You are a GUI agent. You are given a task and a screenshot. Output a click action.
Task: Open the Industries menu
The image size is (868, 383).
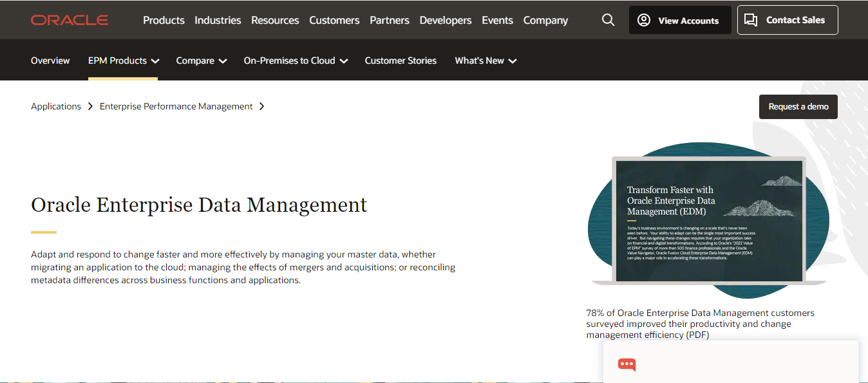pos(218,20)
